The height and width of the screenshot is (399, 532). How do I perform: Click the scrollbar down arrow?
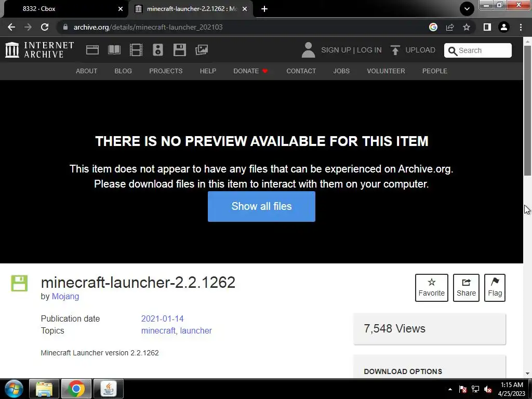(528, 373)
